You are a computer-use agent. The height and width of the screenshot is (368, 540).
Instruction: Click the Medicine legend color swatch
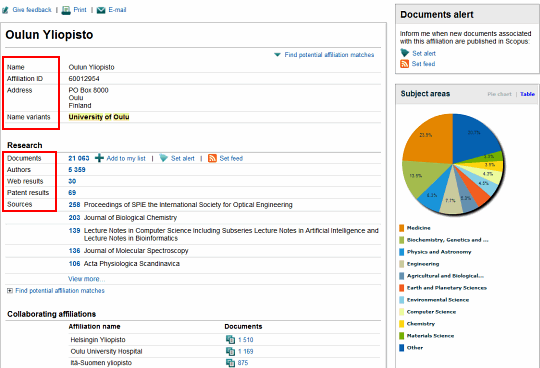[x=402, y=228]
